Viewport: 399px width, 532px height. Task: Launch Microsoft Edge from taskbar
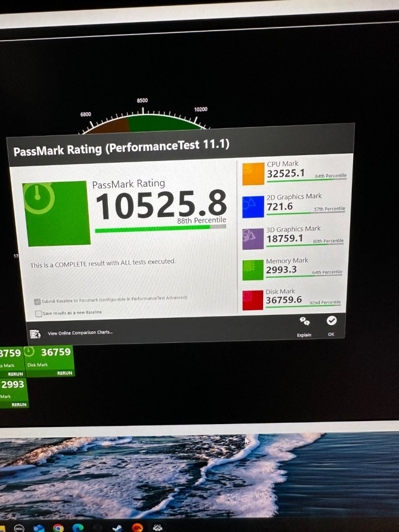click(x=78, y=528)
